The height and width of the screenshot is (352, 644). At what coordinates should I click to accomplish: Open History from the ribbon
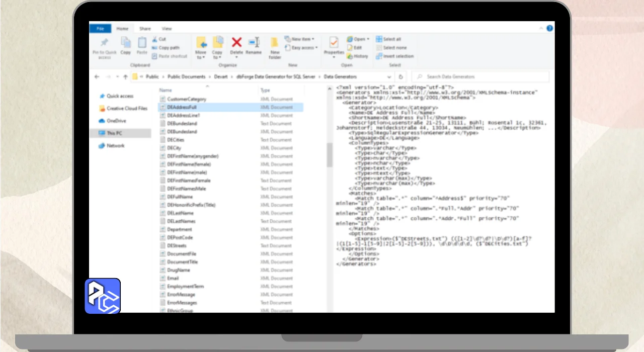point(357,56)
